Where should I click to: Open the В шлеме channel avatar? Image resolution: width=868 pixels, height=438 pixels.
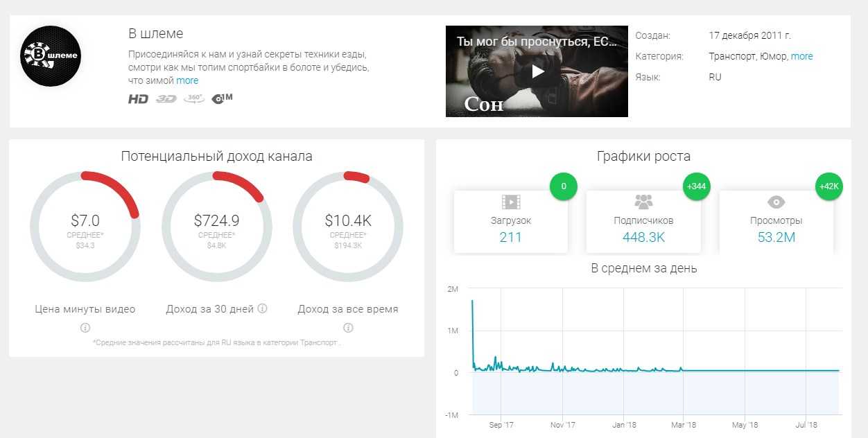[51, 56]
